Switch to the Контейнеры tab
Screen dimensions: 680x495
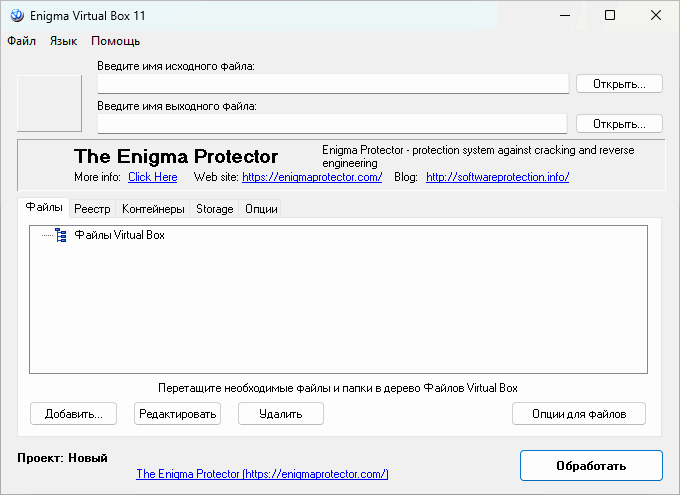tap(153, 209)
